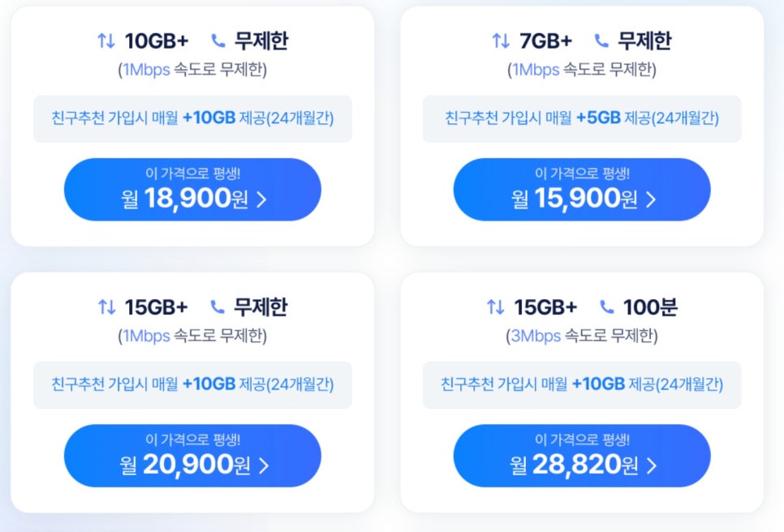The width and height of the screenshot is (784, 532).
Task: Choose the 월 20,900원 plan button
Action: (x=192, y=456)
